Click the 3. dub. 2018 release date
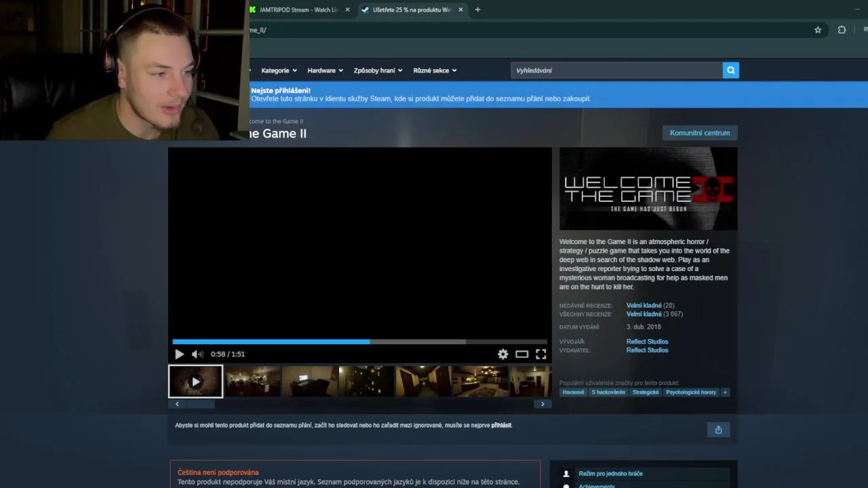Image resolution: width=868 pixels, height=488 pixels. click(644, 327)
